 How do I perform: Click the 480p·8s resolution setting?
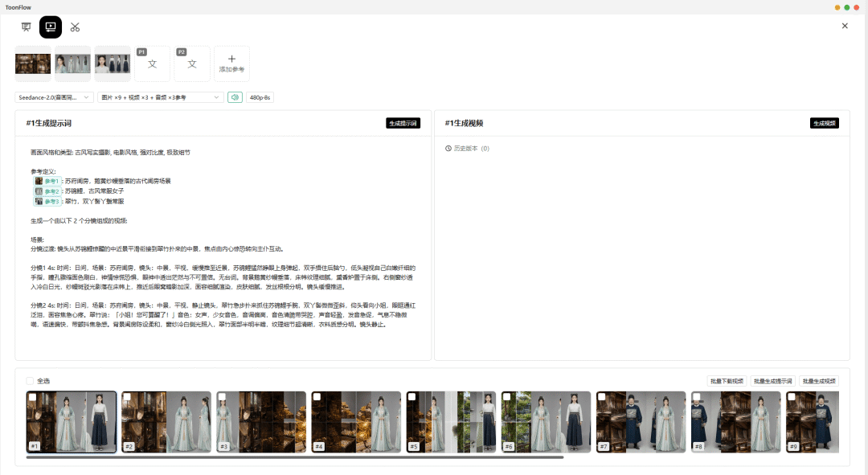coord(260,97)
